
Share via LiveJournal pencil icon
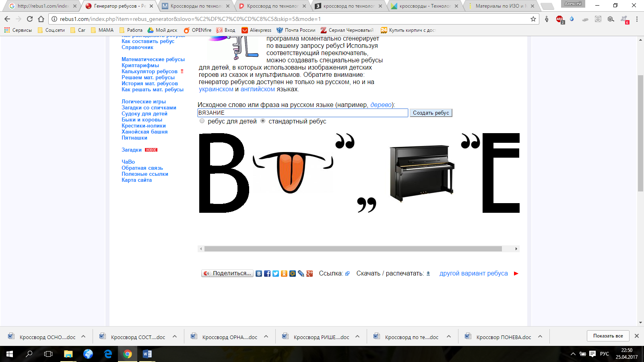pos(301,274)
